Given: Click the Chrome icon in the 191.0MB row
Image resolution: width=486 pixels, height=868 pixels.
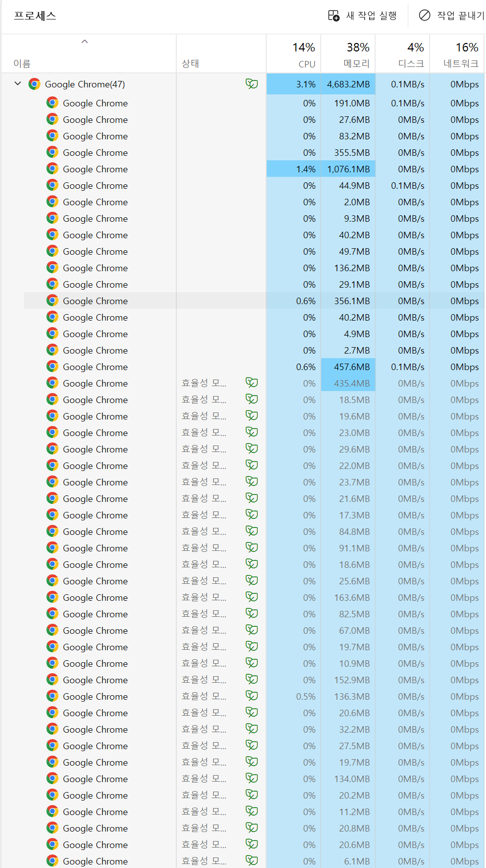Looking at the screenshot, I should (x=52, y=103).
